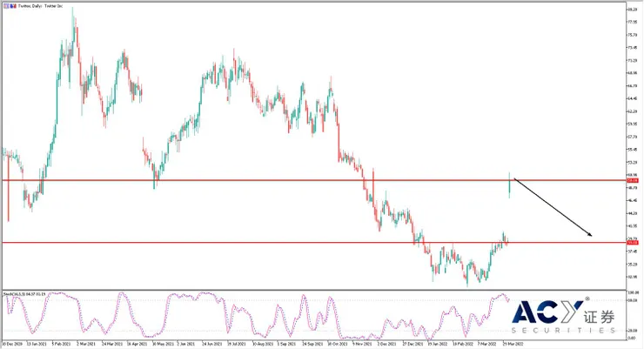This screenshot has height=349, width=644.
Task: Click the '24 Mar 2021' date label
Action: tap(112, 344)
